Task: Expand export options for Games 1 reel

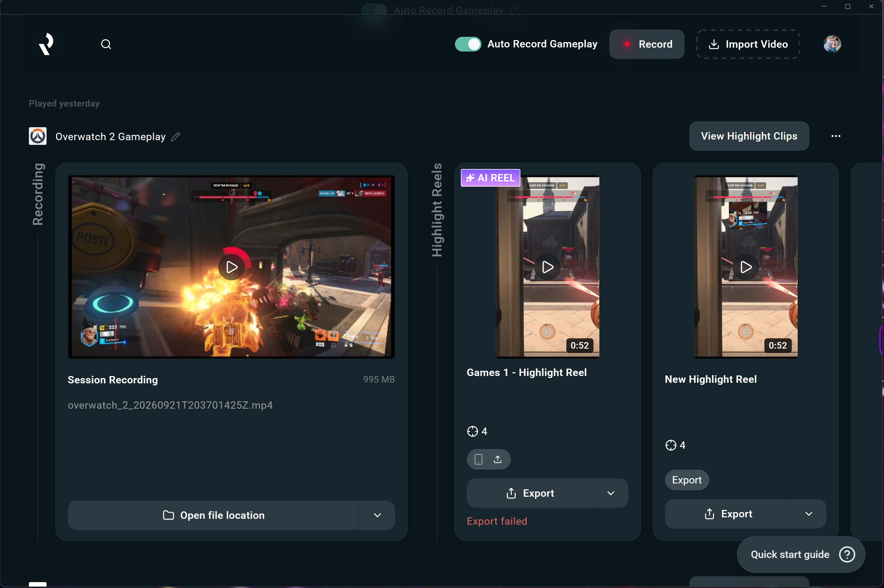Action: [611, 493]
